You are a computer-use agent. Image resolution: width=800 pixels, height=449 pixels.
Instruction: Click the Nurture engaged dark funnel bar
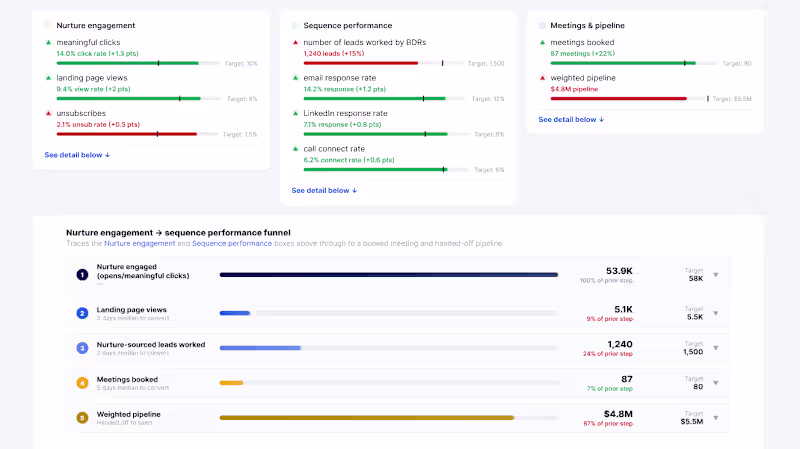tap(389, 275)
